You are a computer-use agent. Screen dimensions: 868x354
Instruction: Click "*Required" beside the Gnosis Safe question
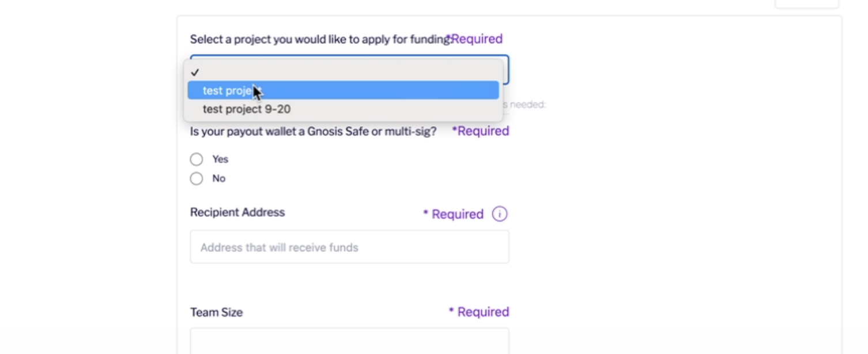coord(480,131)
